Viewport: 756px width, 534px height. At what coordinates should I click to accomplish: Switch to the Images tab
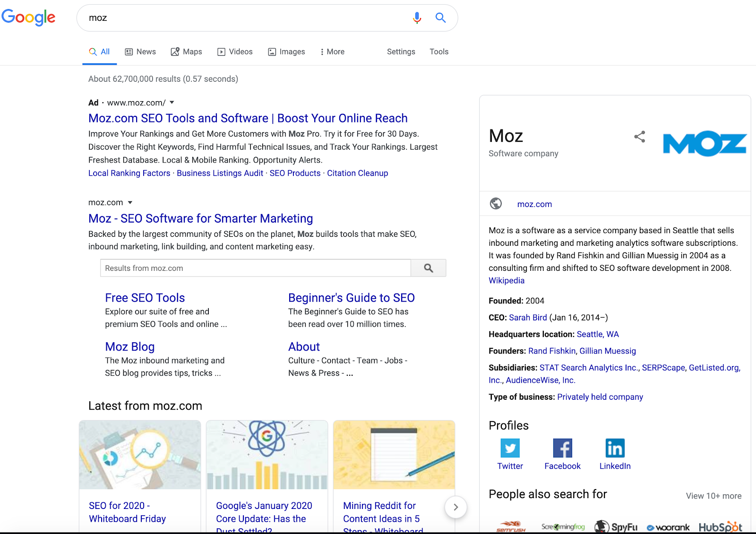click(286, 52)
